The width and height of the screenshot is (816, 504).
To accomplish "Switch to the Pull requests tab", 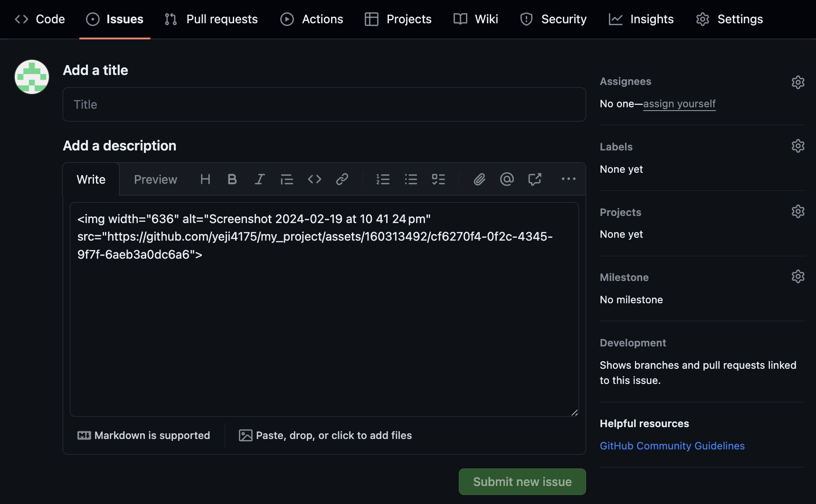I will 211,19.
